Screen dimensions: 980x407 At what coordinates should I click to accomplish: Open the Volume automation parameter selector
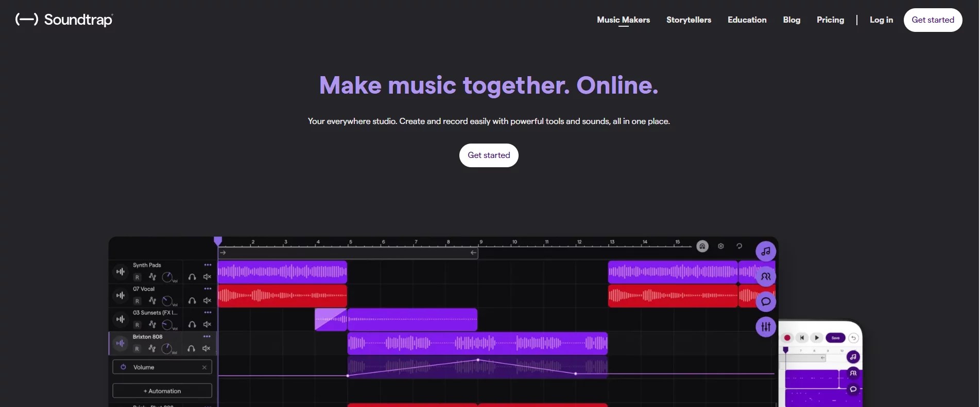coord(162,367)
